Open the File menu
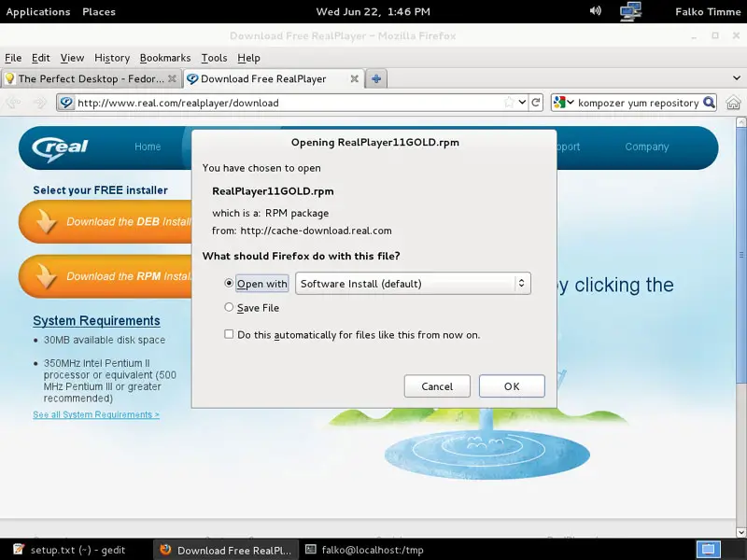This screenshot has width=747, height=560. [x=13, y=58]
